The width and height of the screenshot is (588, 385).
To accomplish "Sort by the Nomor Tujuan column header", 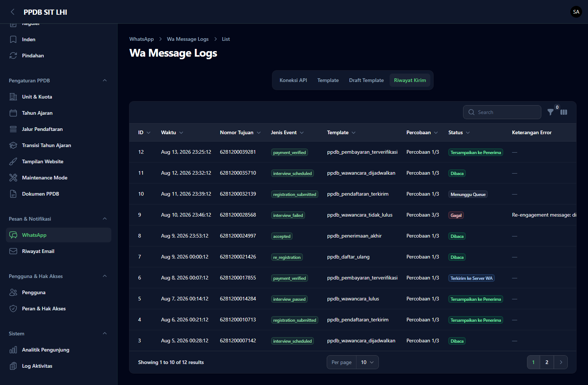I will click(240, 132).
